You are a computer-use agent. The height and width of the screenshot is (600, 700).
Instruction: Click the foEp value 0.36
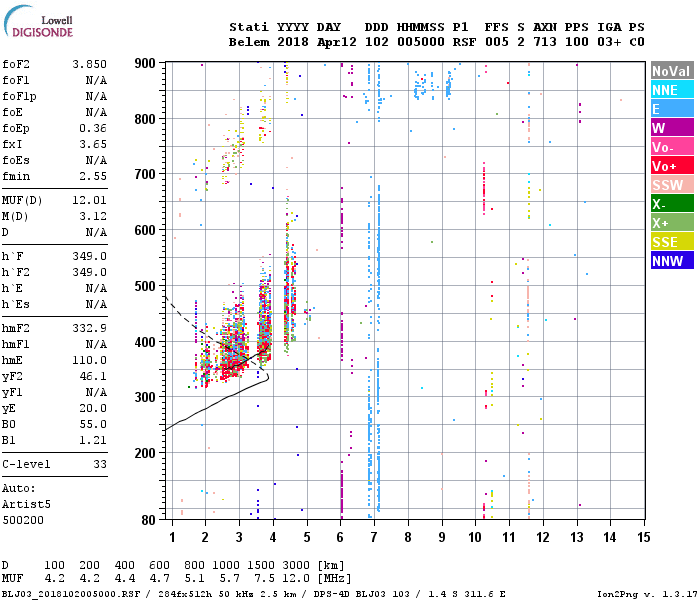(93, 128)
